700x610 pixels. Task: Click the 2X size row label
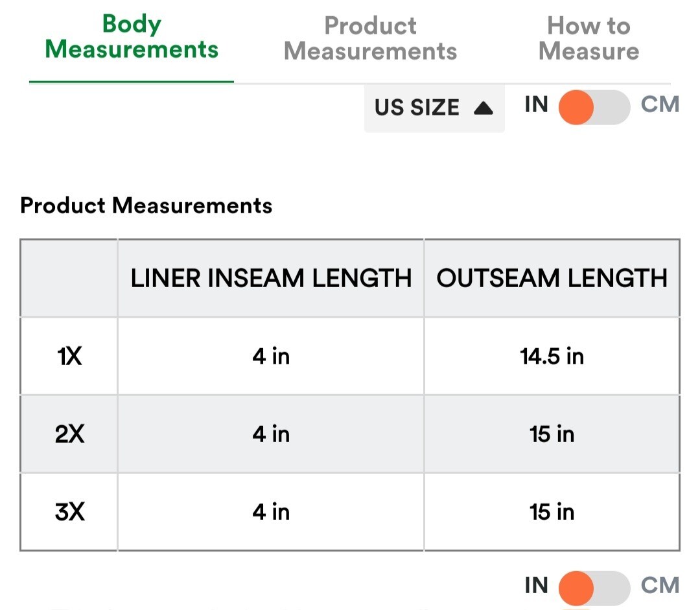coord(69,434)
